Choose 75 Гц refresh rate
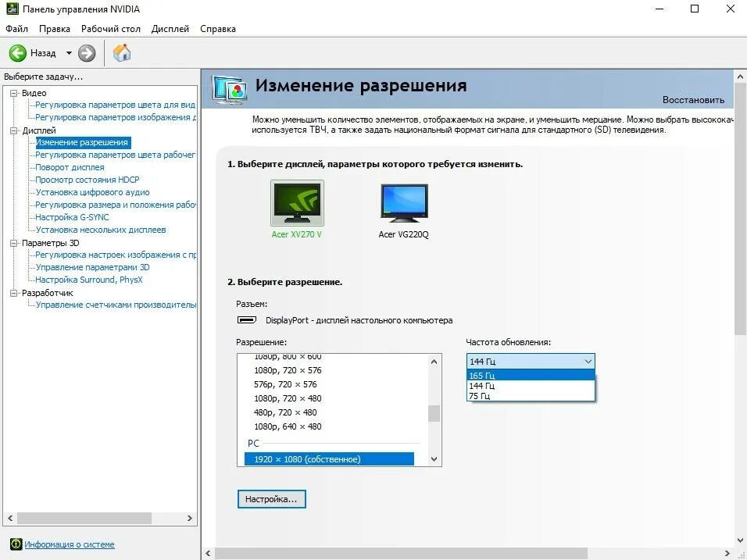 pyautogui.click(x=531, y=396)
